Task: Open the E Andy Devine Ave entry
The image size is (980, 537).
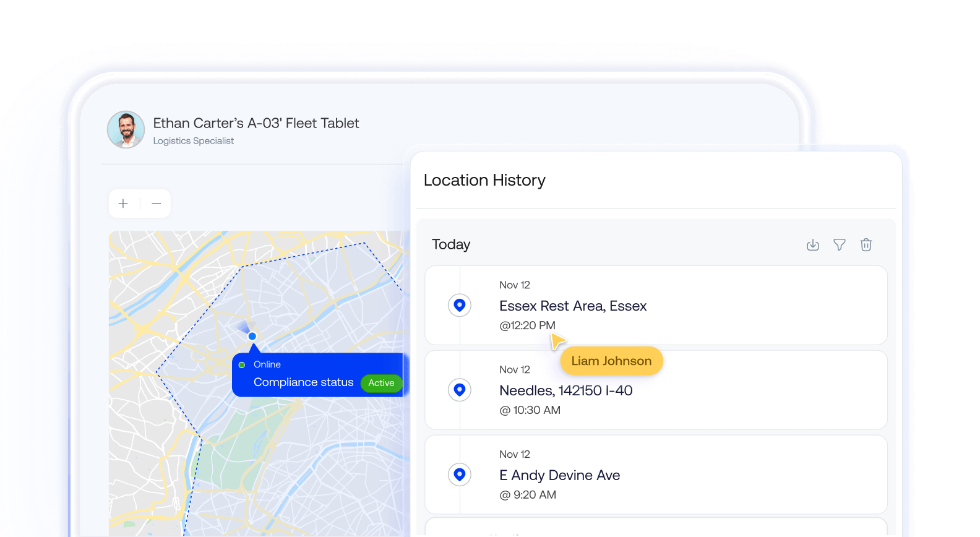Action: point(656,475)
